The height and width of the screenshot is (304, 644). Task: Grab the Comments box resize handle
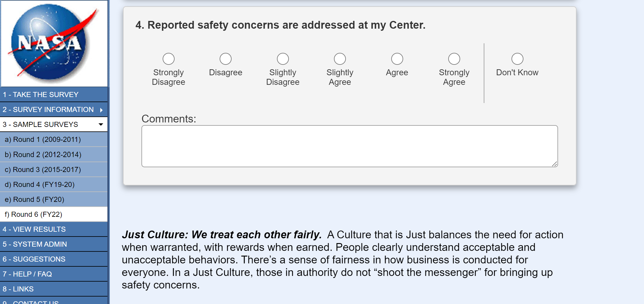coord(554,164)
